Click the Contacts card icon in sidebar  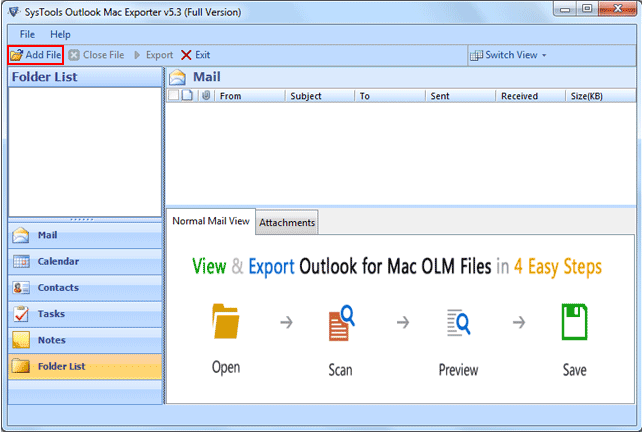[x=20, y=287]
